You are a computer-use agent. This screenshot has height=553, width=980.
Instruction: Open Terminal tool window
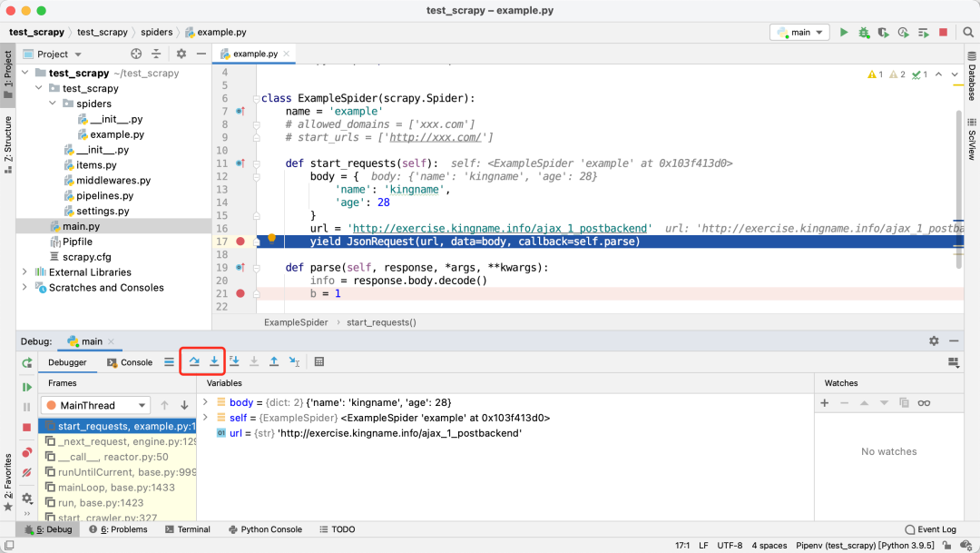tap(188, 529)
